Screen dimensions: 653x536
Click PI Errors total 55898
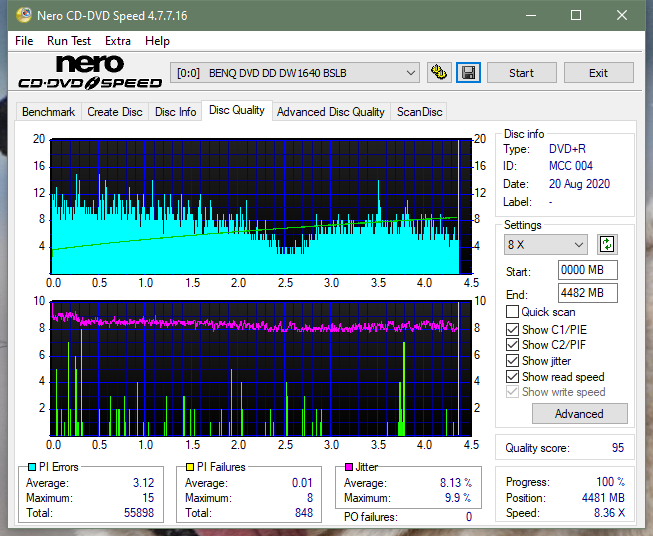(139, 513)
